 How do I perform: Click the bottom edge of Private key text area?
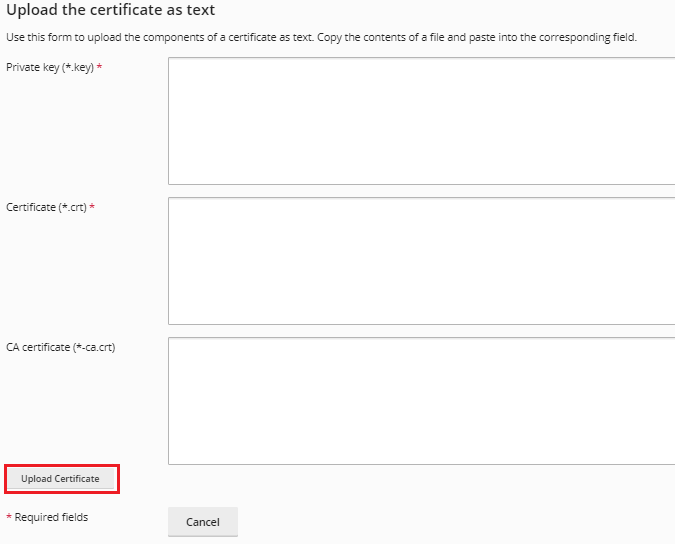(421, 183)
